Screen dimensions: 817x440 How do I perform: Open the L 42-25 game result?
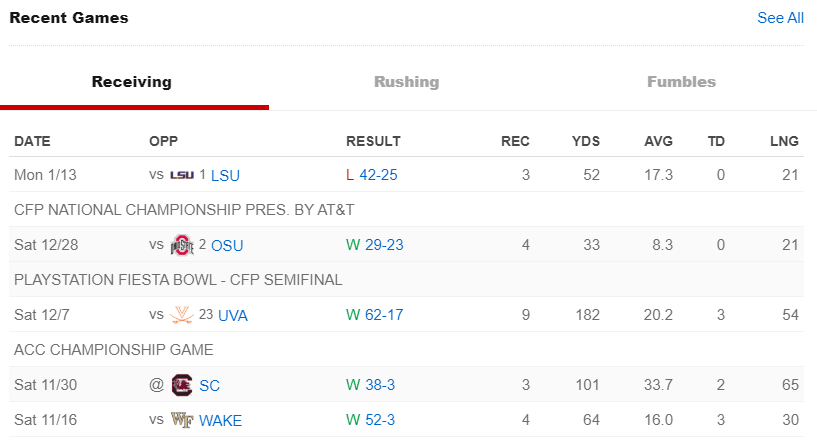coord(372,175)
